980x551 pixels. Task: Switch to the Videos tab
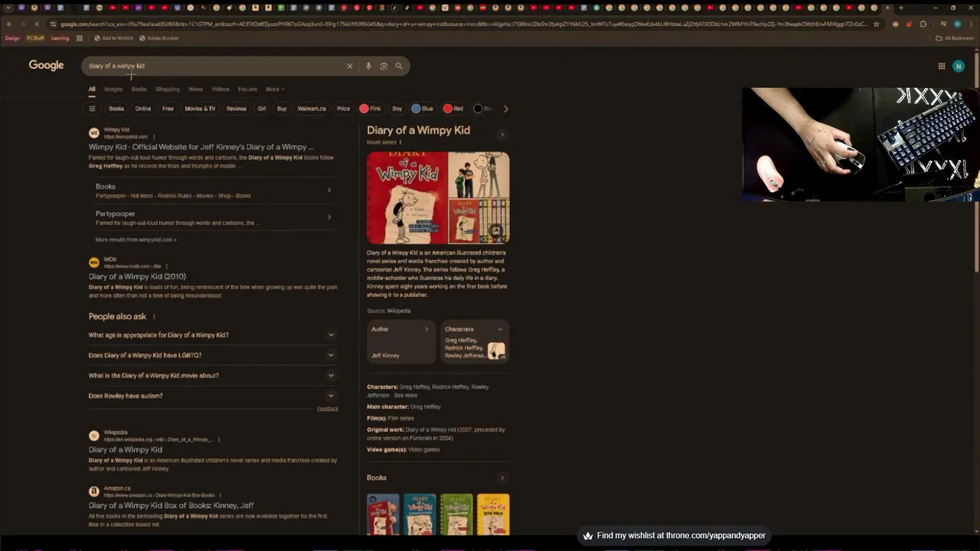coord(220,89)
